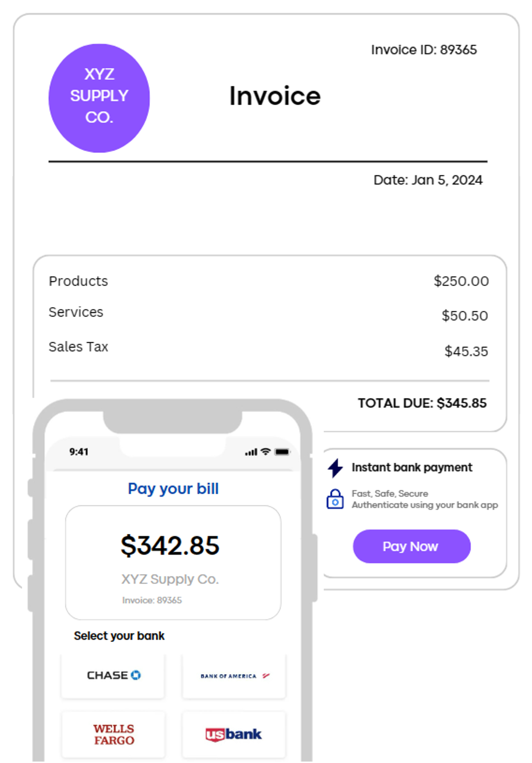Viewport: 532px width, 763px height.
Task: Tap the cellular signal bars icon
Action: point(251,452)
